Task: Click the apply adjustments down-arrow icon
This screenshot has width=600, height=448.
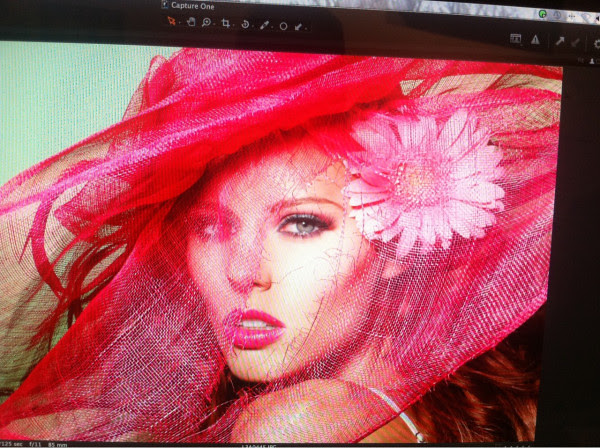Action: [575, 42]
